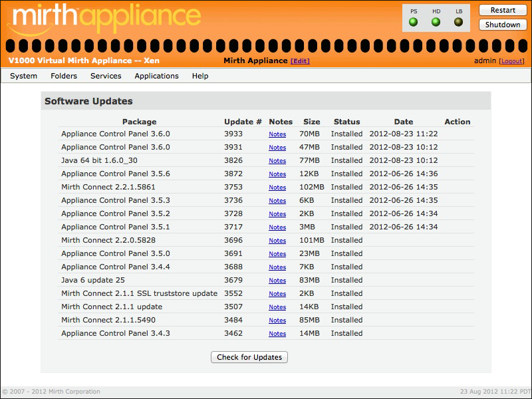Click date 2012-06-26 14:36
The height and width of the screenshot is (399, 532).
pyautogui.click(x=404, y=174)
